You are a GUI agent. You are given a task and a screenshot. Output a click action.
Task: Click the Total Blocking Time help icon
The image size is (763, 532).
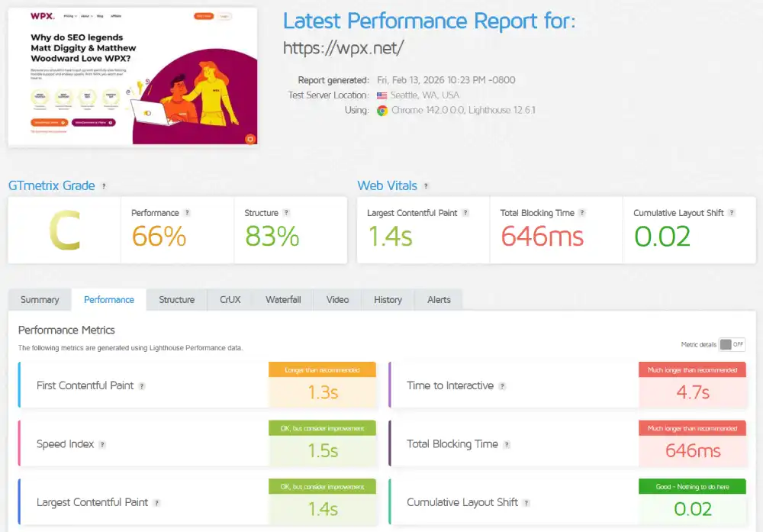(x=583, y=213)
